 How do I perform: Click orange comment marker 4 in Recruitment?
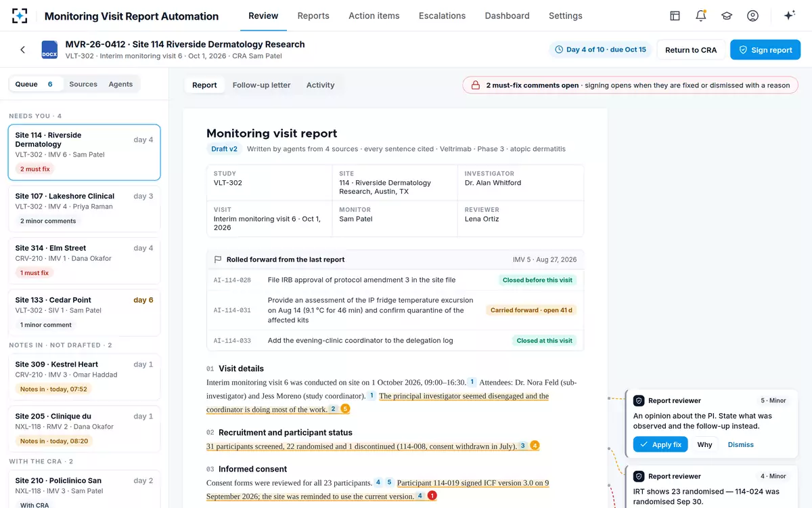click(x=535, y=446)
